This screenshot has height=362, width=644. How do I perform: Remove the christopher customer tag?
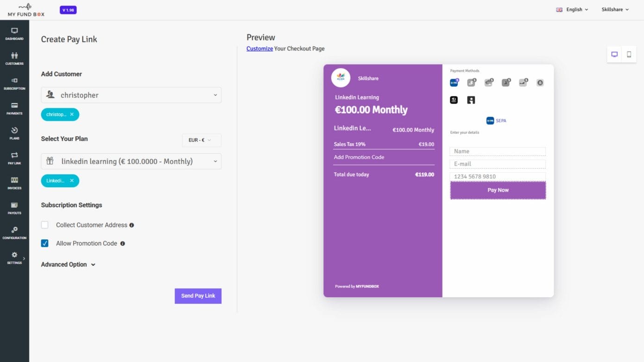coord(72,114)
